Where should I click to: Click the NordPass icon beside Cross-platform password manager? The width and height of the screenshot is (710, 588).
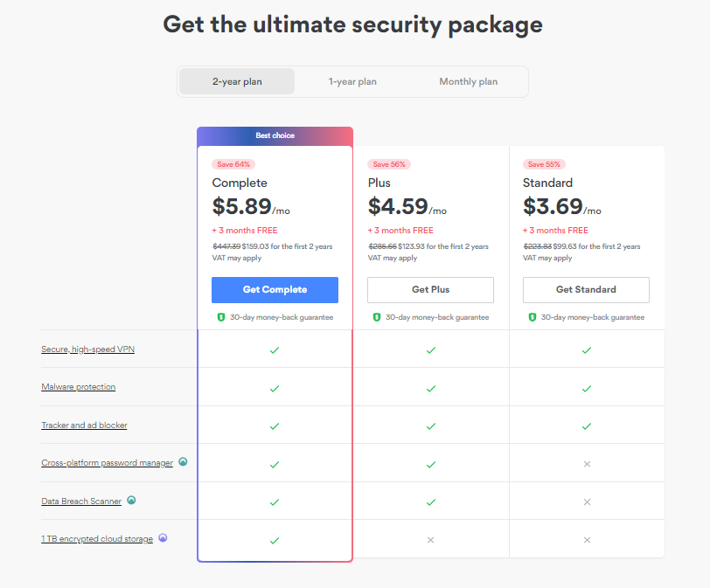pyautogui.click(x=183, y=462)
